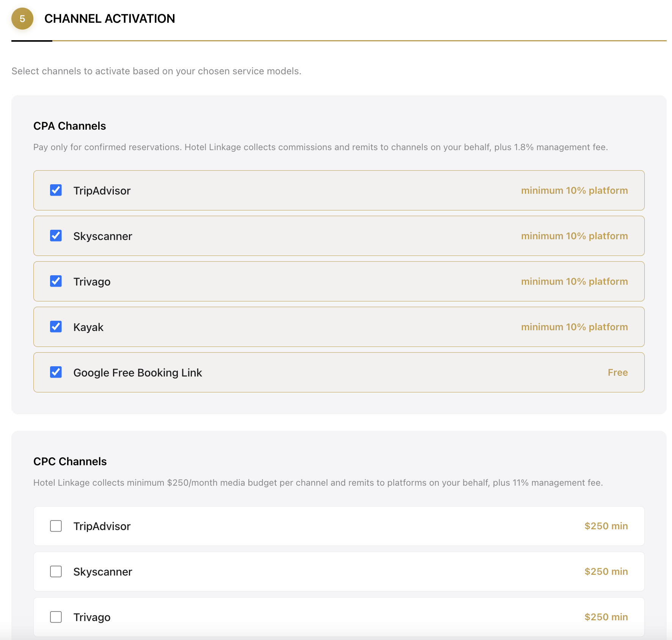The width and height of the screenshot is (672, 640).
Task: Click the Google Free Booking Link label
Action: (x=138, y=373)
